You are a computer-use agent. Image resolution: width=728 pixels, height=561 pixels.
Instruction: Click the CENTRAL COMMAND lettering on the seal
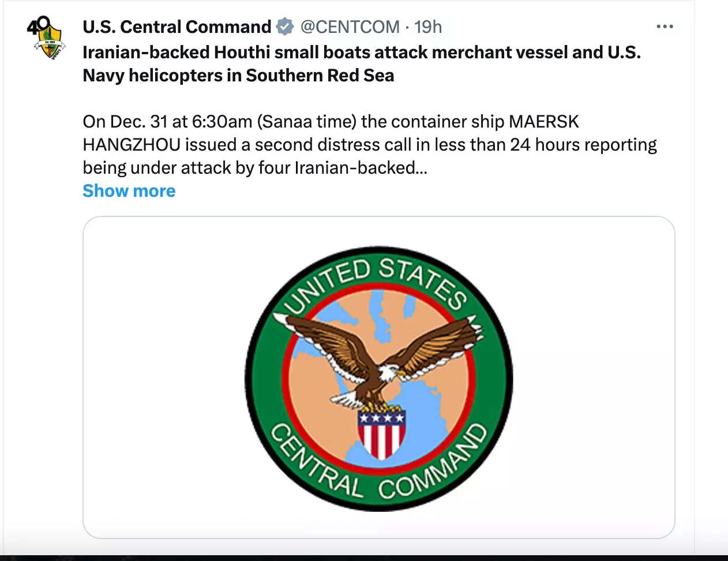coord(378,472)
